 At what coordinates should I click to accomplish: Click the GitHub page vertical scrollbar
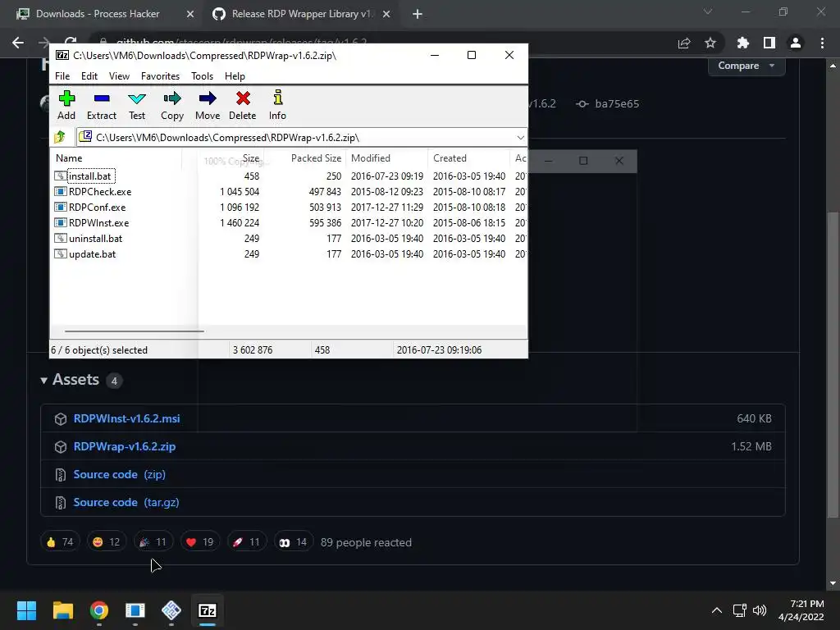coord(833,364)
